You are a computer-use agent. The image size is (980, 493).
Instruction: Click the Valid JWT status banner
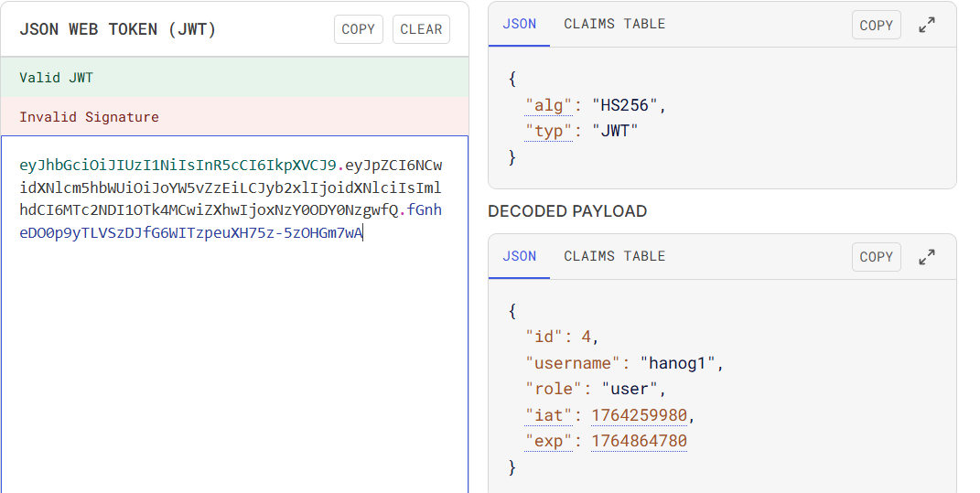(x=234, y=78)
